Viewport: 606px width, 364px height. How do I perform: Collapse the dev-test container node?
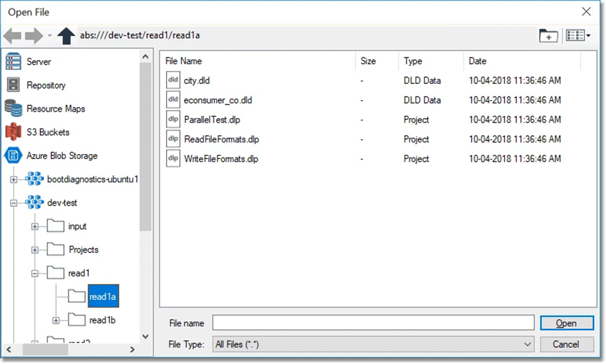tap(14, 203)
